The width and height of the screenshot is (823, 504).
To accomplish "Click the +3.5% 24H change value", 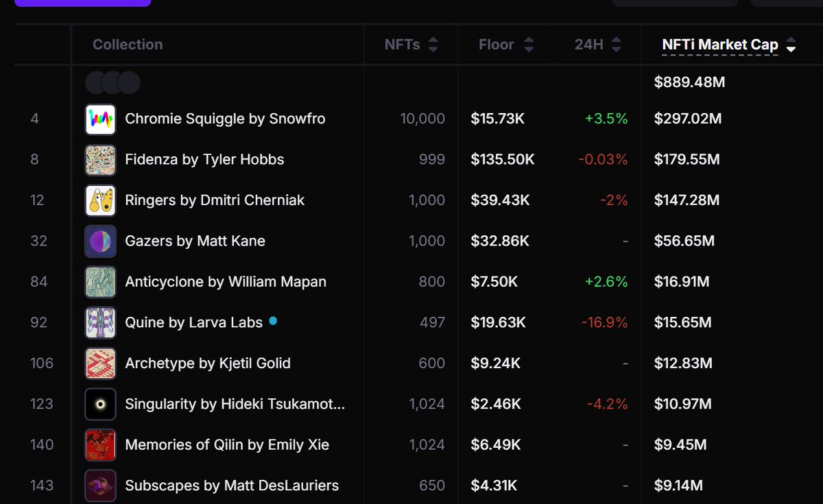I will (x=606, y=119).
